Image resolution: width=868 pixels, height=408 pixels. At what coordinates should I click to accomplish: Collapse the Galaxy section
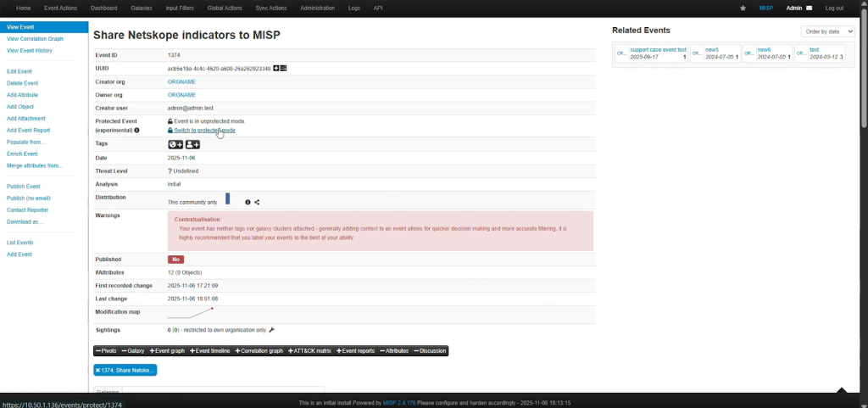click(133, 351)
